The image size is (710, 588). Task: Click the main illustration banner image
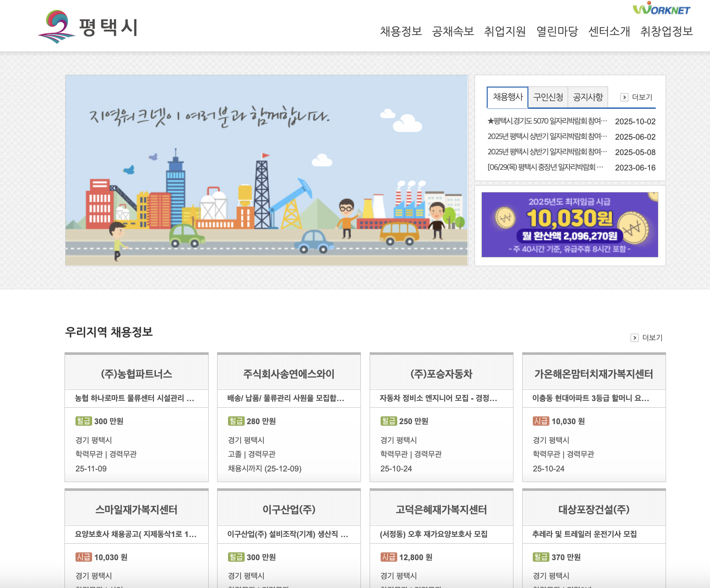(x=267, y=170)
